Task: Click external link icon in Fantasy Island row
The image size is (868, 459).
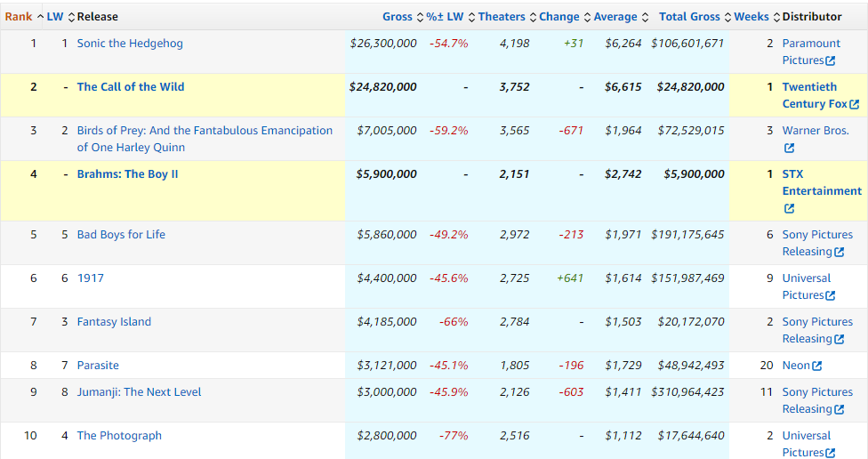Action: tap(839, 340)
